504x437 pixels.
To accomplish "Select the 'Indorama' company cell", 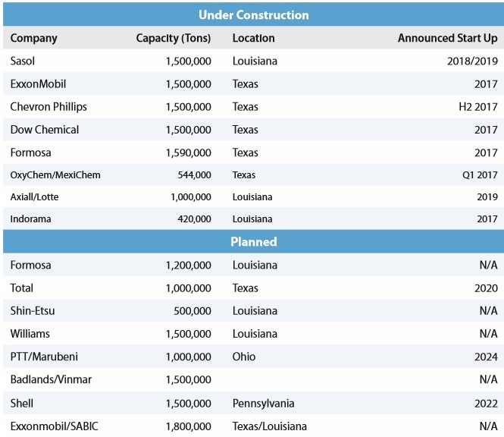I will coord(30,219).
